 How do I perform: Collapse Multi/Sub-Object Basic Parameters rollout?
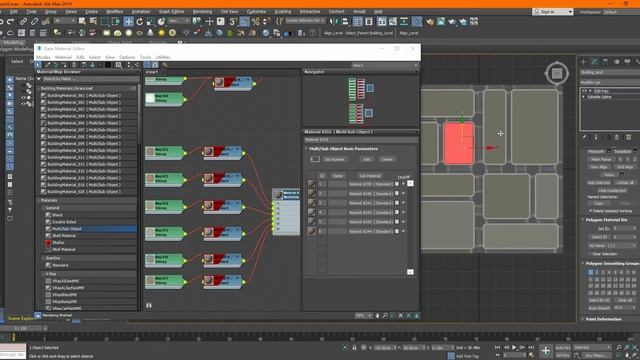coord(307,149)
